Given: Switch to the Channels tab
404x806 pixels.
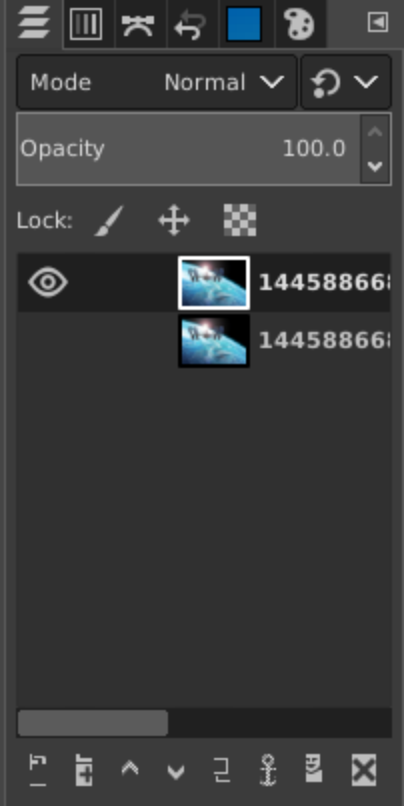Looking at the screenshot, I should tap(85, 24).
